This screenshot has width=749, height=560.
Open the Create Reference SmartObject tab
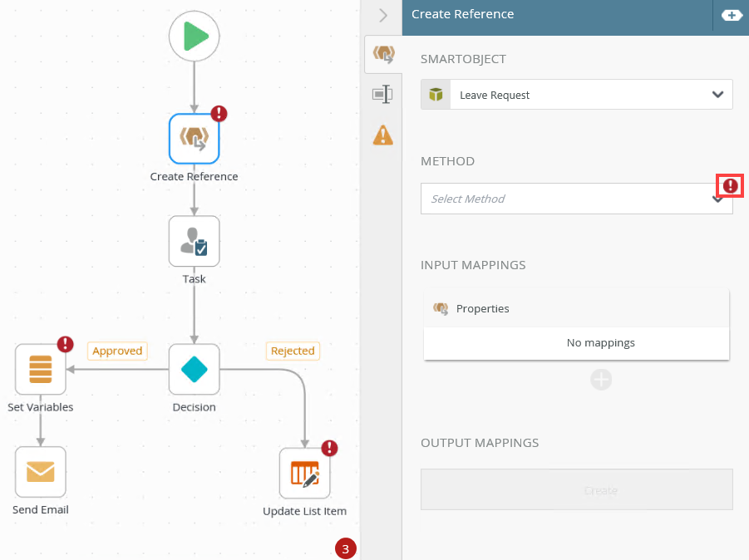(x=383, y=55)
